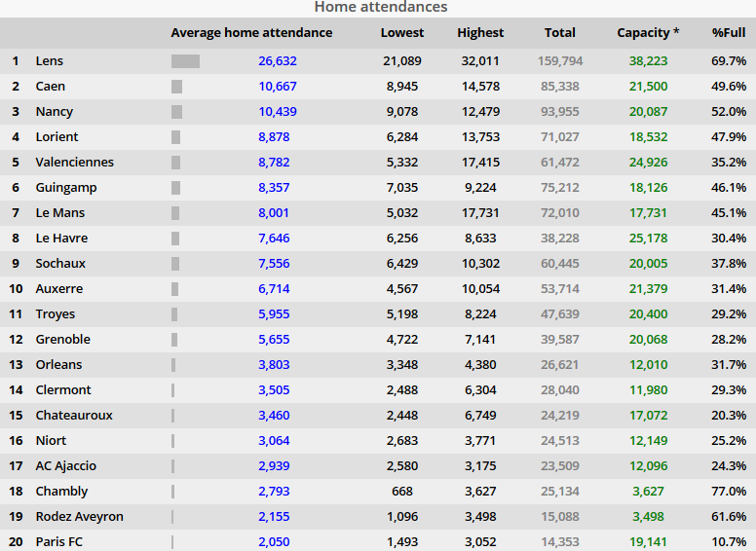Click Troyes average attendance 5,955
The width and height of the screenshot is (756, 551).
pyautogui.click(x=274, y=314)
